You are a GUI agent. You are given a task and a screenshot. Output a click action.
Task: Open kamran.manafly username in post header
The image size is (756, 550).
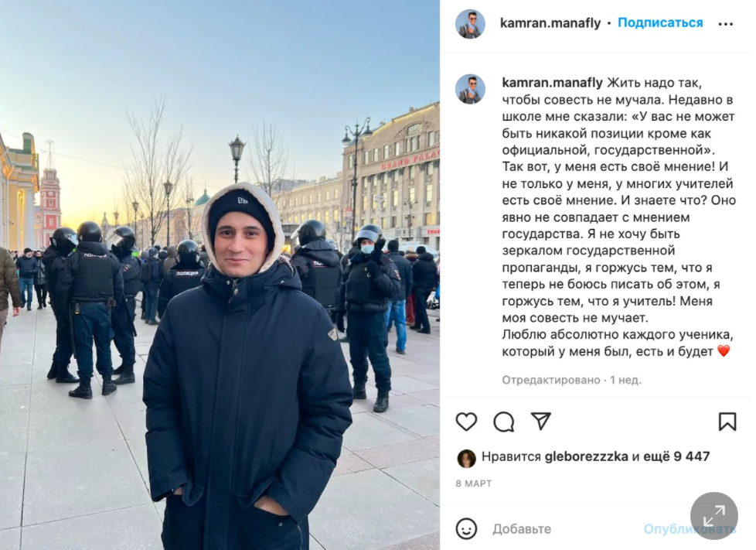click(550, 22)
